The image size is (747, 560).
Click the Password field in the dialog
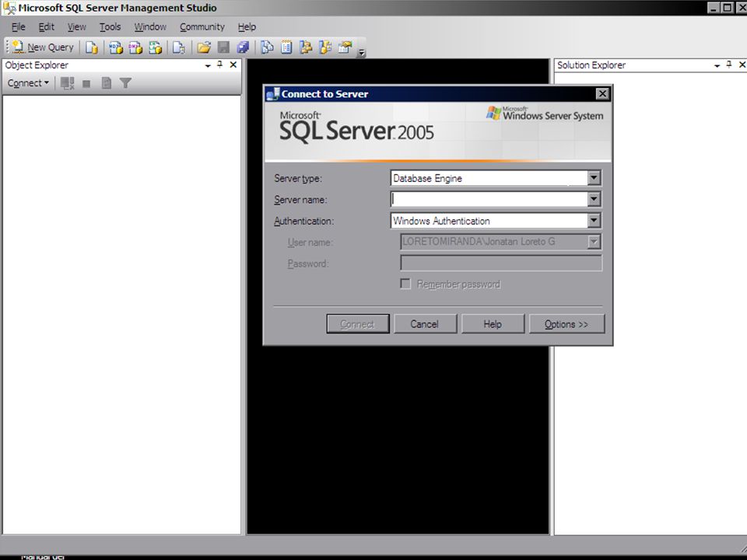[x=501, y=263]
